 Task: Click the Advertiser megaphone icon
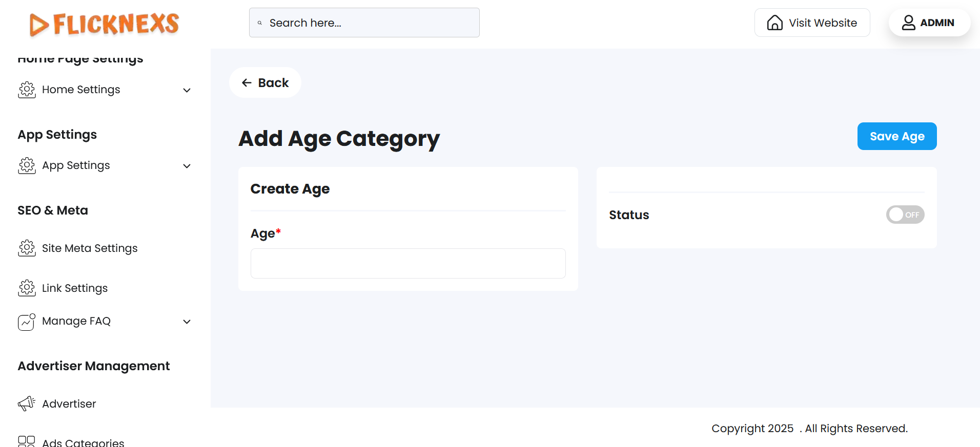pyautogui.click(x=27, y=404)
